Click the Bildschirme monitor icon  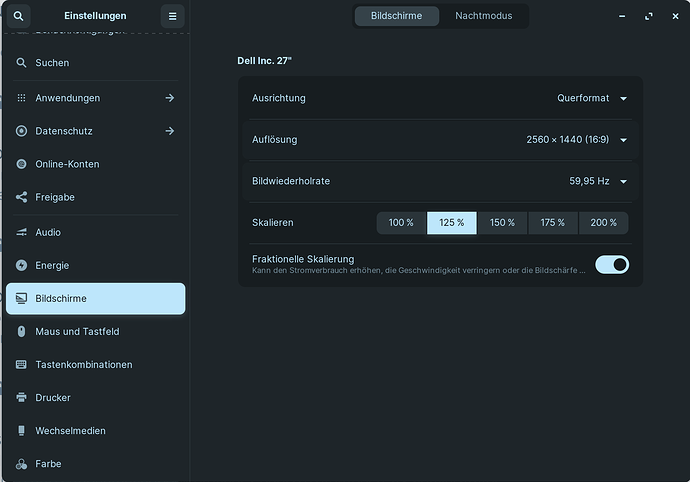coord(21,298)
